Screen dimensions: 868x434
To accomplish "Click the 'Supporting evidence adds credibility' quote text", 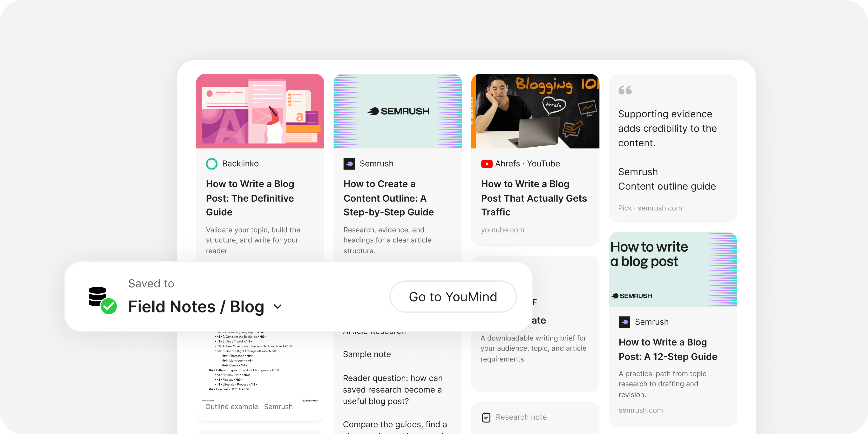I will point(667,128).
